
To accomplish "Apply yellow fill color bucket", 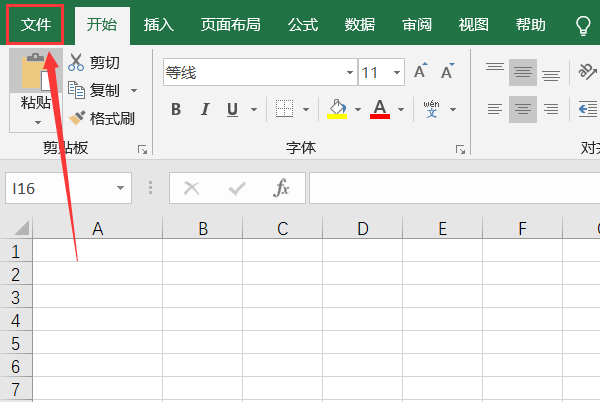I will 337,109.
